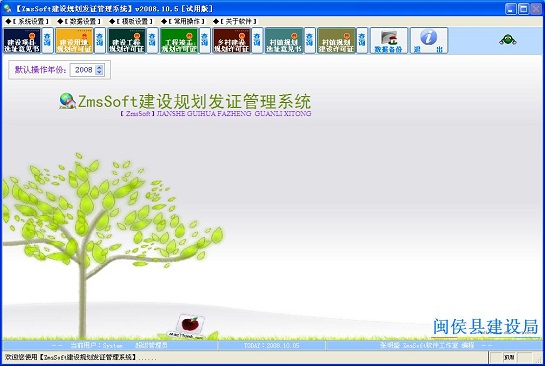Click the 当前用户：System status entry

(97, 345)
